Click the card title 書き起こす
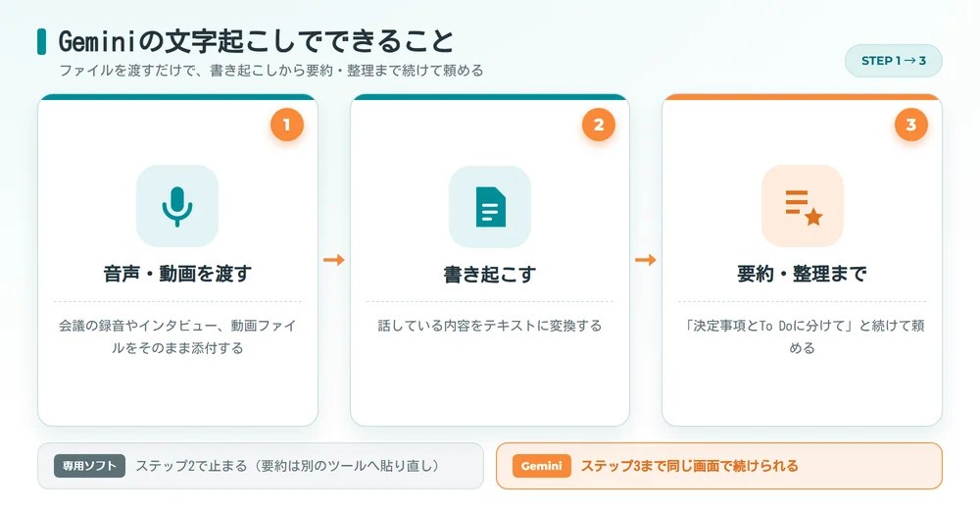This screenshot has height=513, width=980. tap(490, 274)
